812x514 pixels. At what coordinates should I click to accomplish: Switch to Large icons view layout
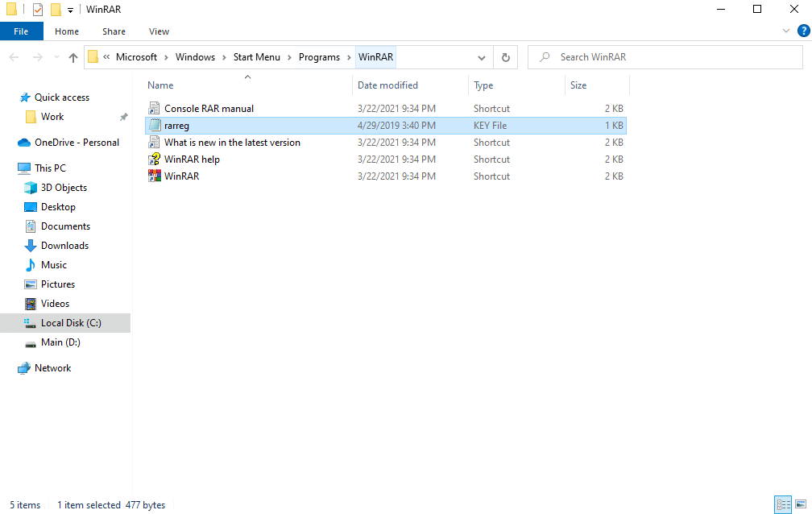(x=801, y=504)
